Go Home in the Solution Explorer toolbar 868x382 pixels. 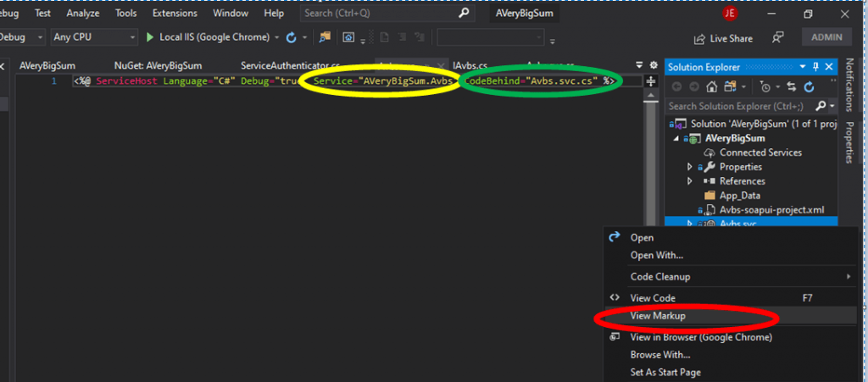(x=712, y=86)
